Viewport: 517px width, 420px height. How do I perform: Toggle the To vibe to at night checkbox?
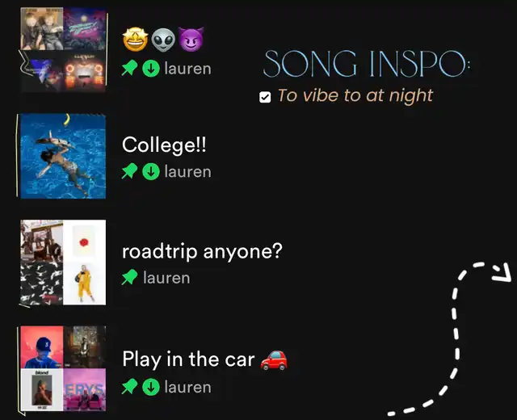tap(265, 97)
